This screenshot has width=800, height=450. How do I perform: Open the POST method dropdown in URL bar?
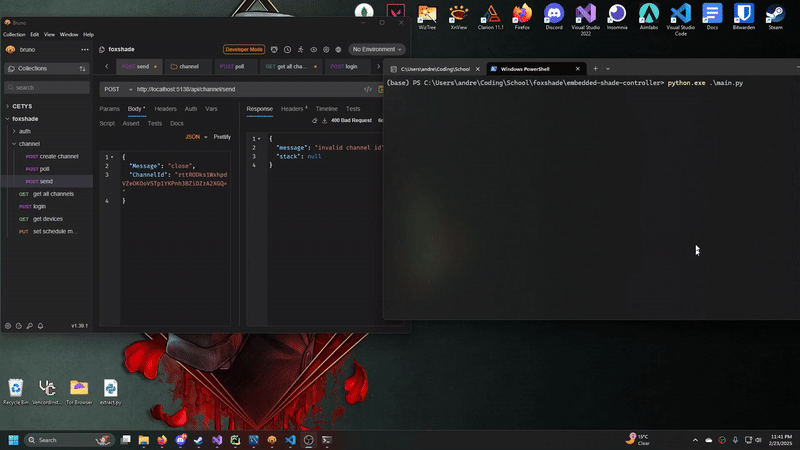[x=118, y=89]
